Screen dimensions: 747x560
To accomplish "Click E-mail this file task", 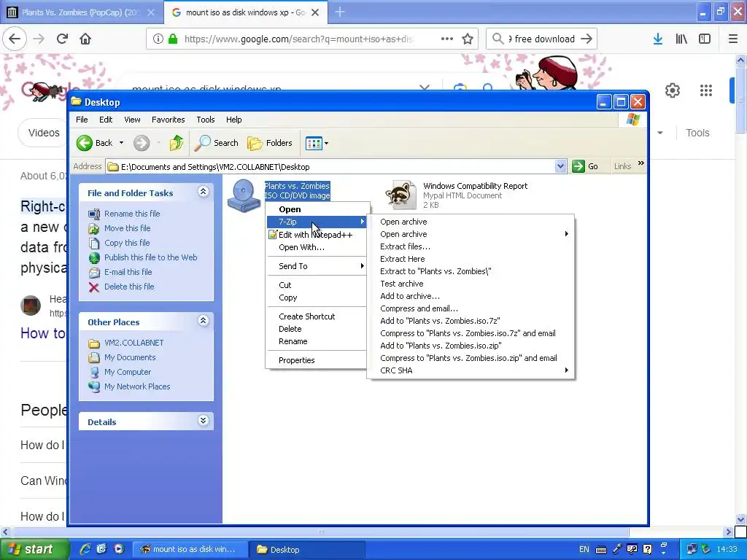I will 128,272.
